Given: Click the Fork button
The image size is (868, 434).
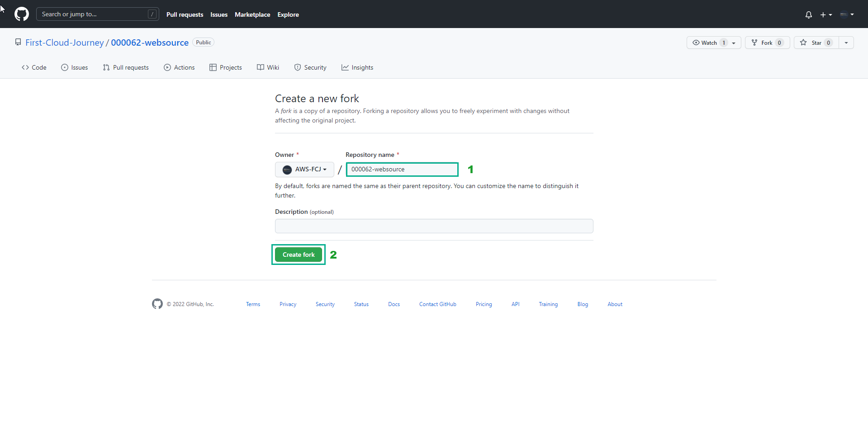Looking at the screenshot, I should [767, 42].
